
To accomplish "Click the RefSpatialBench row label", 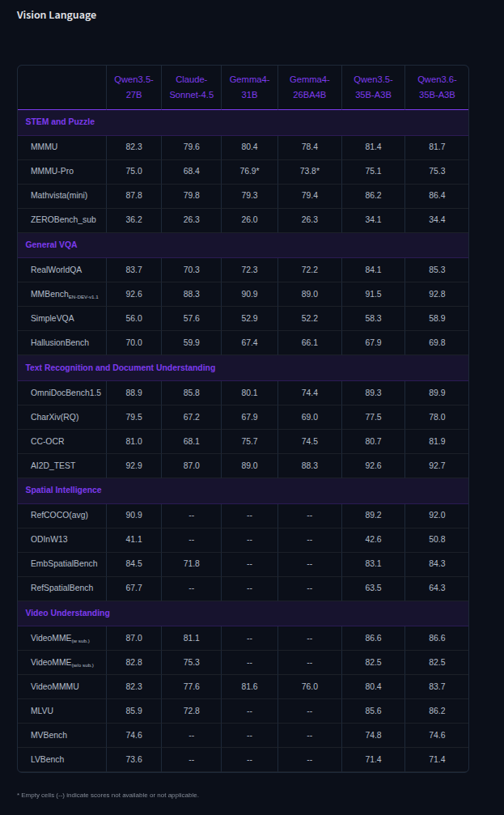I will 61,588.
